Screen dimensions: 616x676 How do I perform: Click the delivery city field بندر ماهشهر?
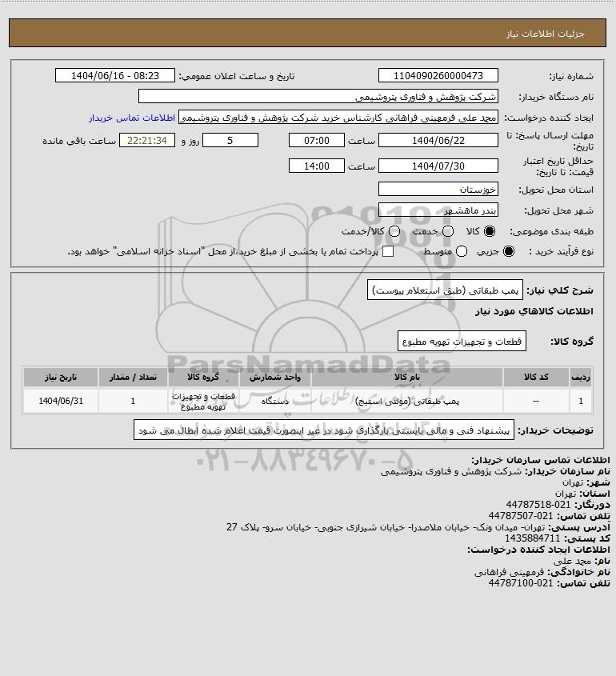[x=438, y=211]
